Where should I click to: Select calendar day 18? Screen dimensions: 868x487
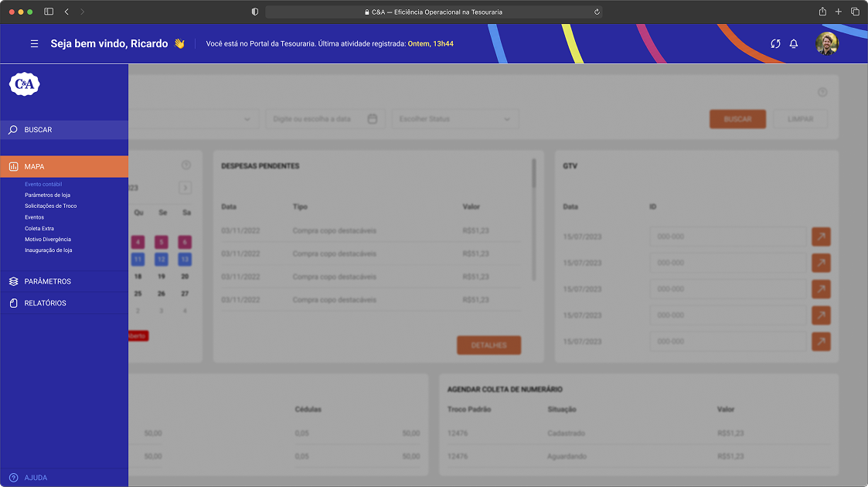(x=138, y=276)
